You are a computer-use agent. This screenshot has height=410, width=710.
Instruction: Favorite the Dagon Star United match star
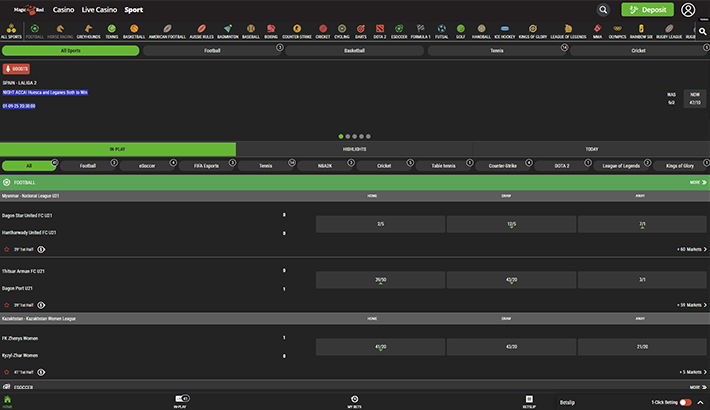pos(6,249)
